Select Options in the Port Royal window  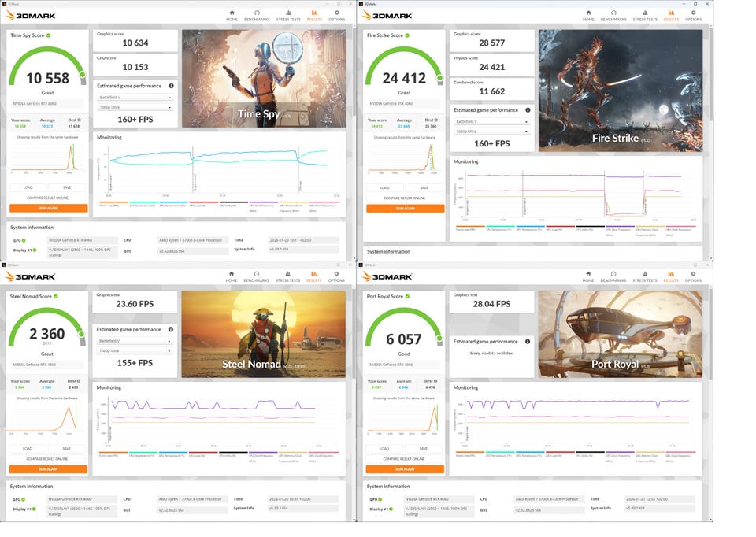pos(693,276)
